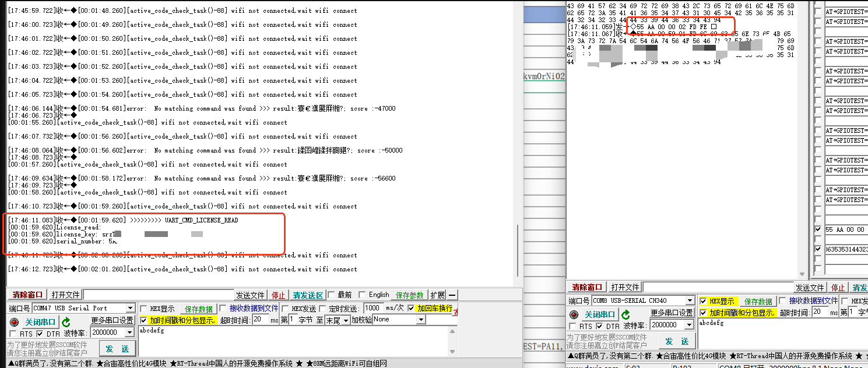Click 扩展 extend button
868x368 pixels.
pos(437,295)
